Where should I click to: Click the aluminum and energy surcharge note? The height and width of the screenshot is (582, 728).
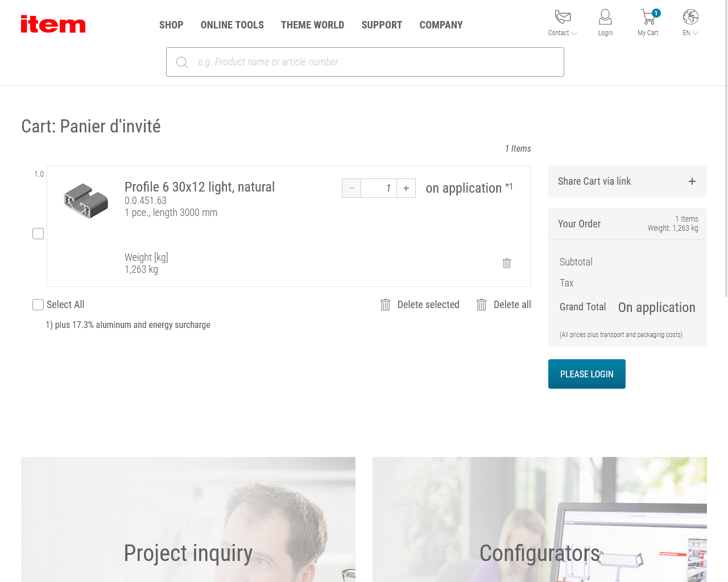(x=128, y=325)
